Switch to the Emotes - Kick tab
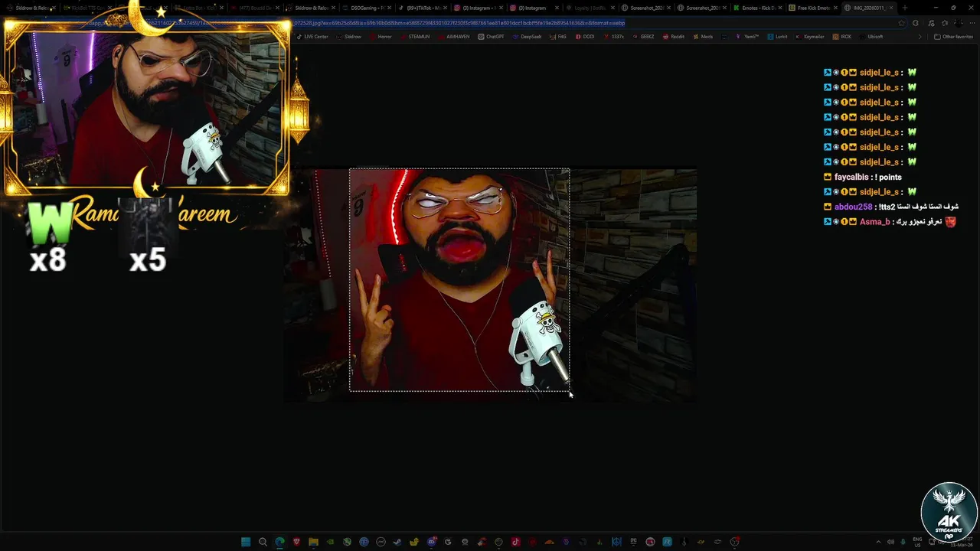Image resolution: width=980 pixels, height=551 pixels. (x=758, y=8)
